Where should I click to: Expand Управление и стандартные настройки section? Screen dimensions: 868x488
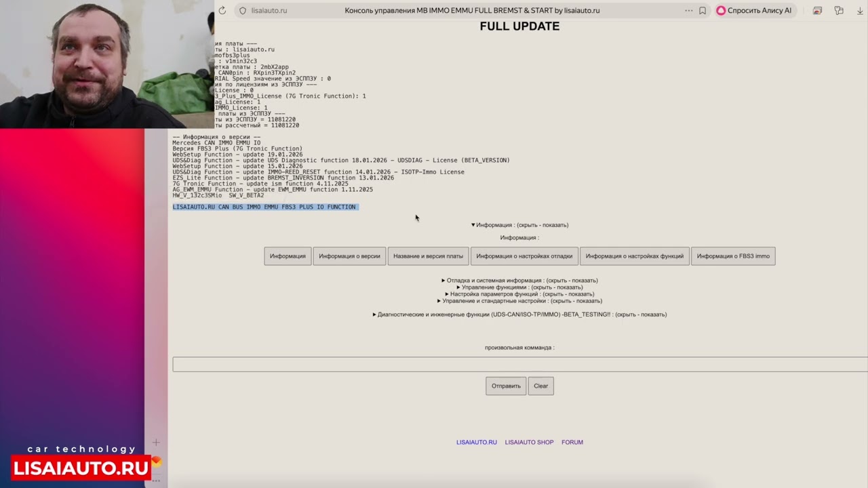click(519, 301)
